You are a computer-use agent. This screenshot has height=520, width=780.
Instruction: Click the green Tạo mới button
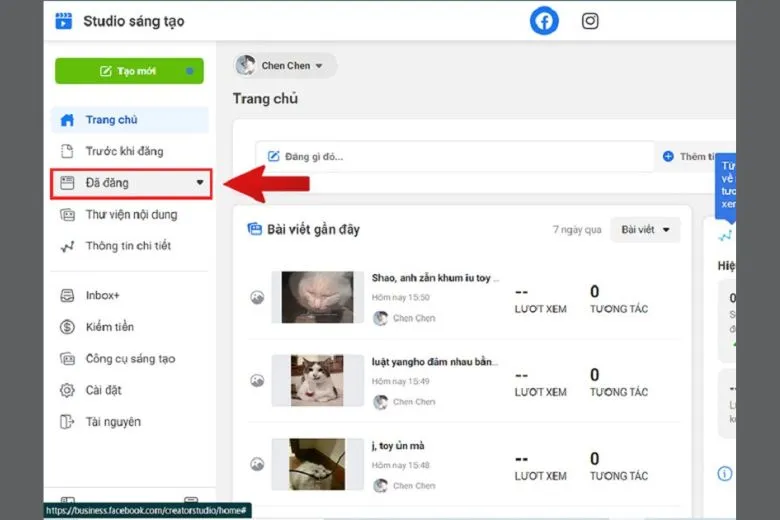pos(129,71)
